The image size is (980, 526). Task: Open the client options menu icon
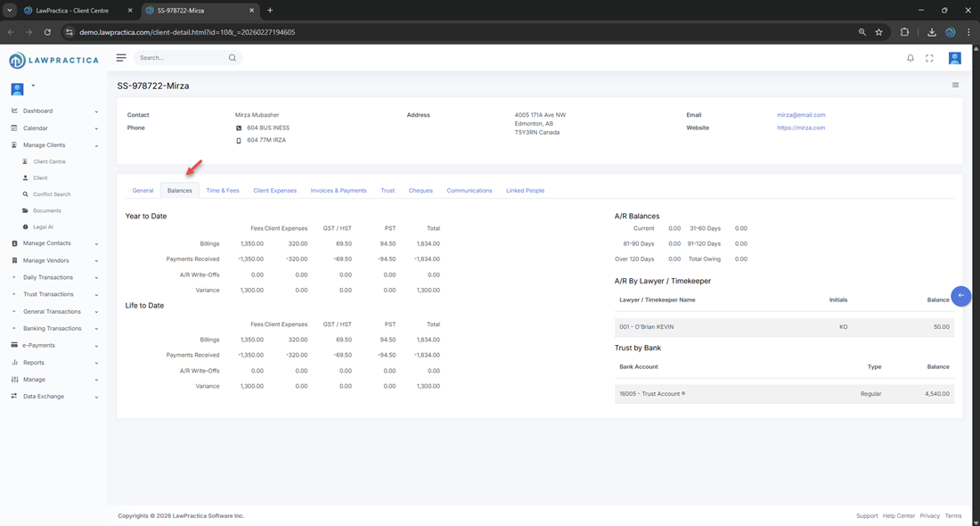pos(955,86)
